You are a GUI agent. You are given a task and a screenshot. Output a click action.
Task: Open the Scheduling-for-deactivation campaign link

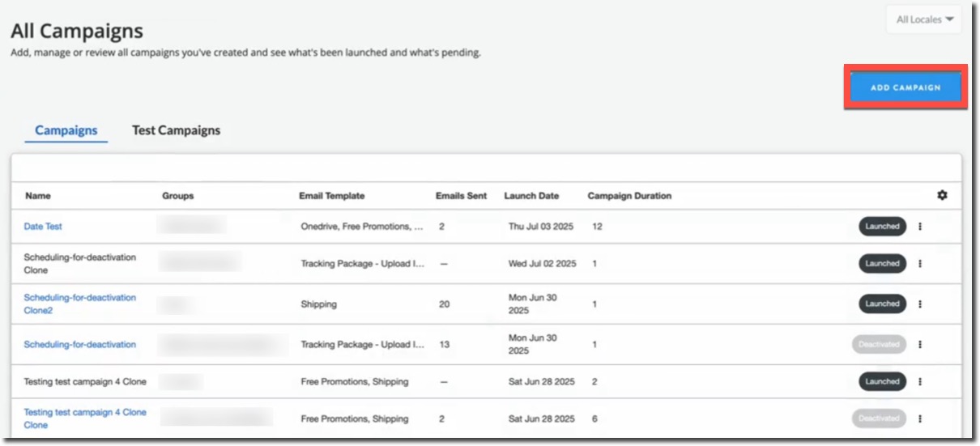click(79, 345)
